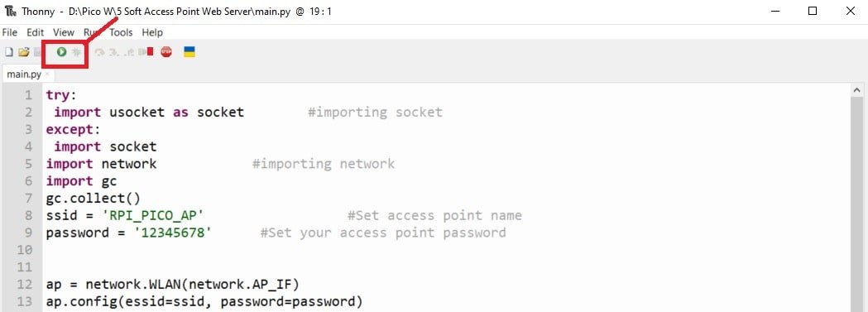Click the editor scrollbar up arrow

[x=857, y=90]
